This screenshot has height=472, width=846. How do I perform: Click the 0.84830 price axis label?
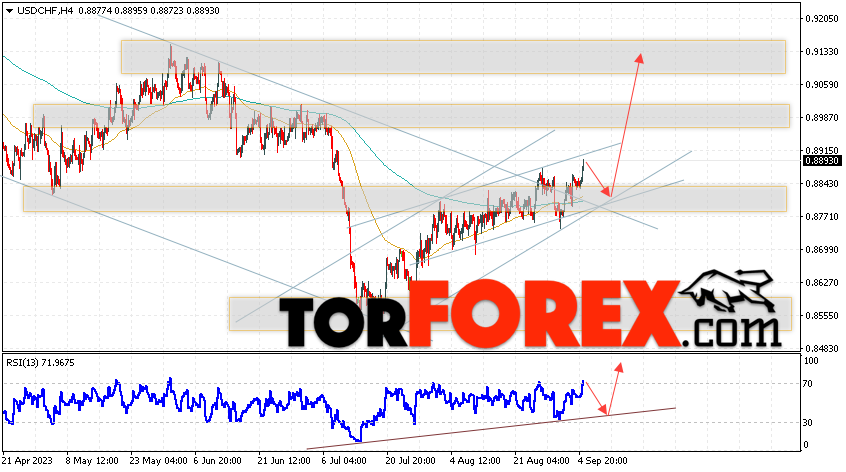(822, 348)
